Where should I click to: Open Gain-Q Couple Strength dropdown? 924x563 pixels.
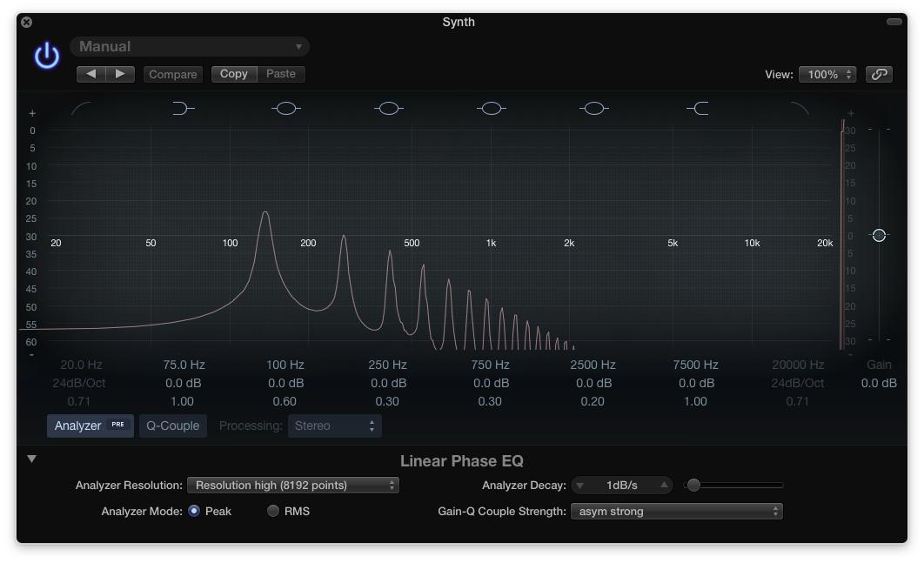676,512
